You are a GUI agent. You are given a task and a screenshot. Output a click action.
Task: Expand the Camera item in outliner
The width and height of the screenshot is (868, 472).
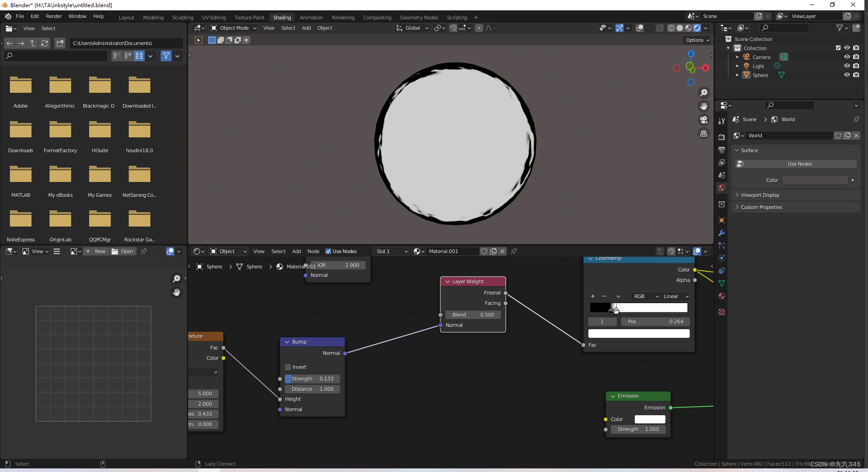click(737, 57)
